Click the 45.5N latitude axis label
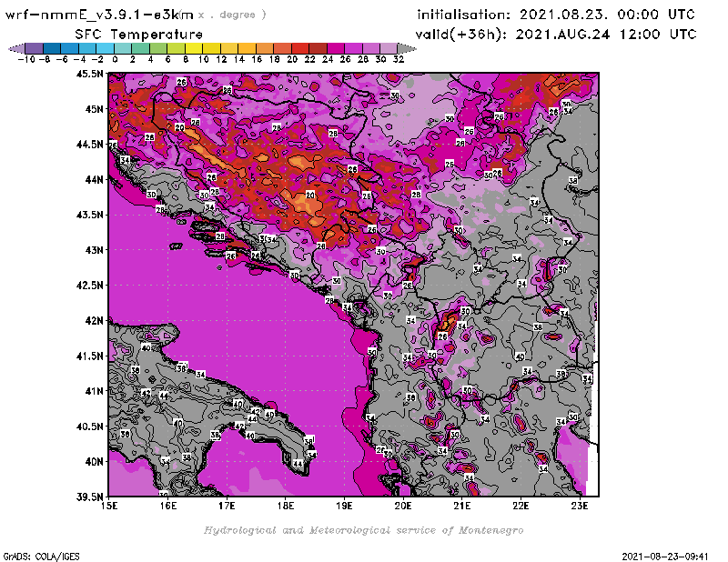Image resolution: width=728 pixels, height=562 pixels. (x=90, y=74)
